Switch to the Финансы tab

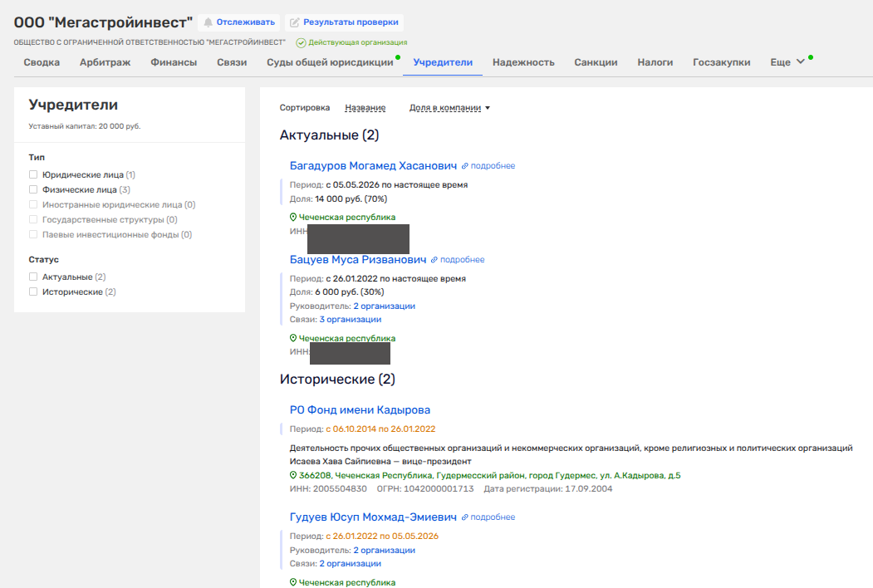[174, 62]
